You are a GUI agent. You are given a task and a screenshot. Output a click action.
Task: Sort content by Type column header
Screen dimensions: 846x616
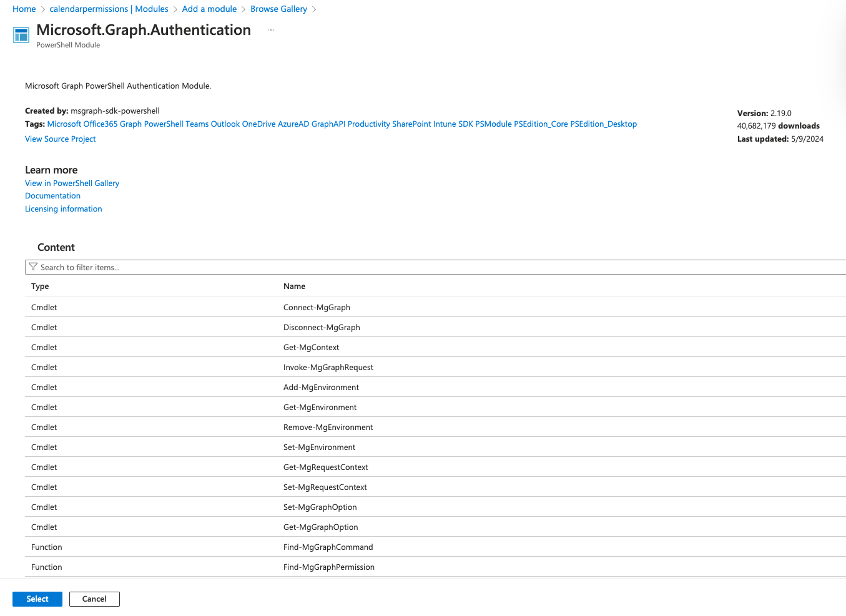click(40, 286)
